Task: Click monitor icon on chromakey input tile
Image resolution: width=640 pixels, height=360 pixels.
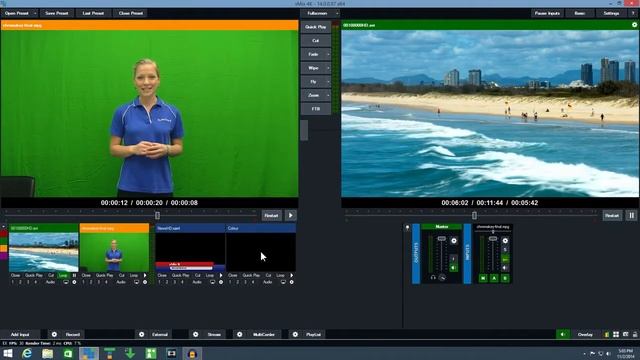Action: click(136, 282)
